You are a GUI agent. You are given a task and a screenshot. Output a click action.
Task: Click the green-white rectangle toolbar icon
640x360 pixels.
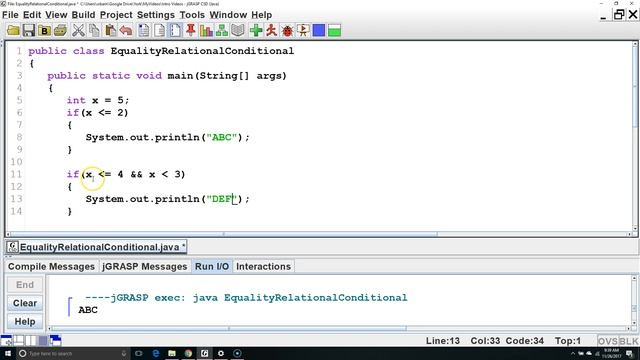334,31
